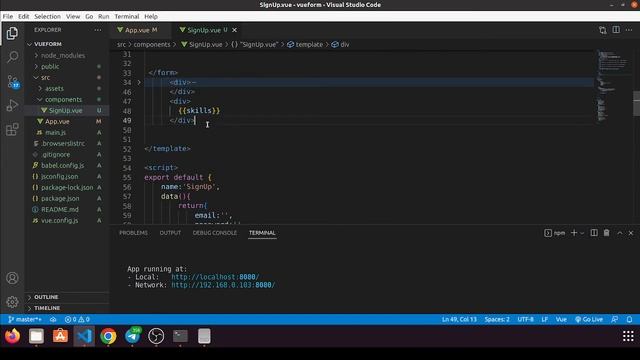Kill the terminal with trash icon
This screenshot has height=360, width=640.
(x=607, y=233)
